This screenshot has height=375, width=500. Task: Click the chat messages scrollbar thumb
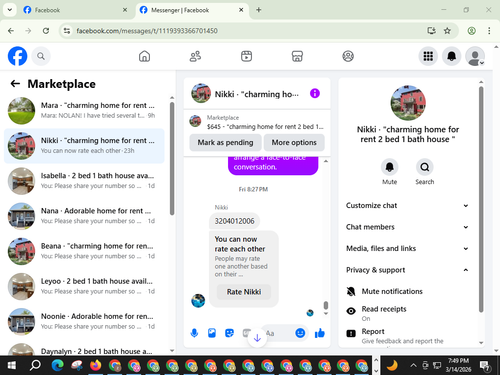(x=326, y=305)
